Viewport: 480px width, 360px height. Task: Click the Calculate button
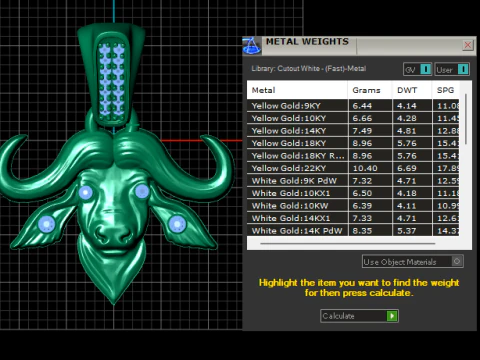point(359,316)
